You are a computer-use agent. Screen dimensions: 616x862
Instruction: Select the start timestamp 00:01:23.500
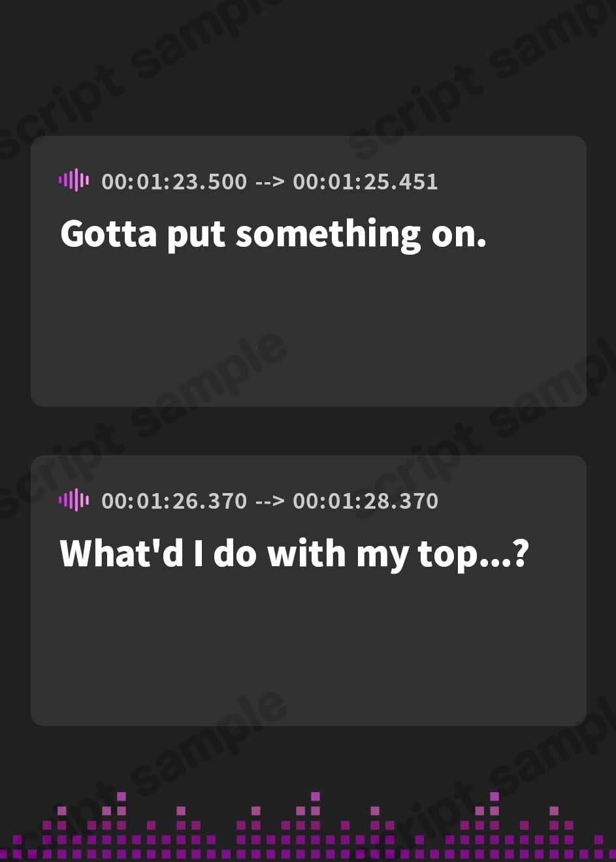coord(174,182)
